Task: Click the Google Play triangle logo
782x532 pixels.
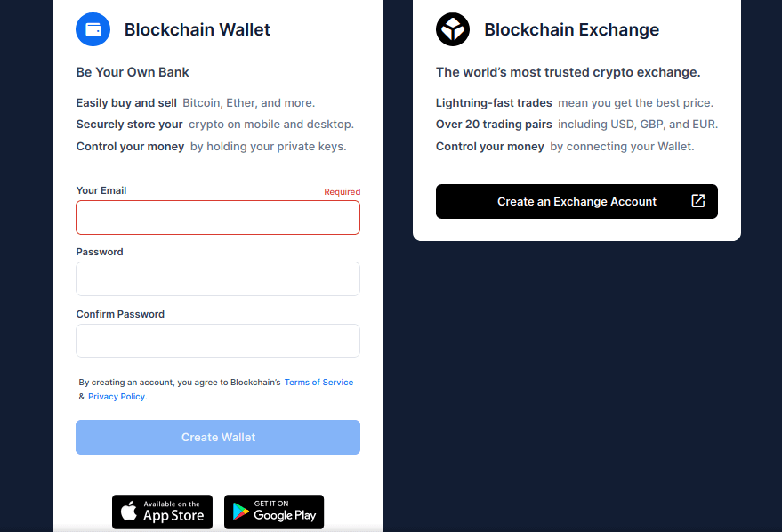Action: (x=240, y=512)
